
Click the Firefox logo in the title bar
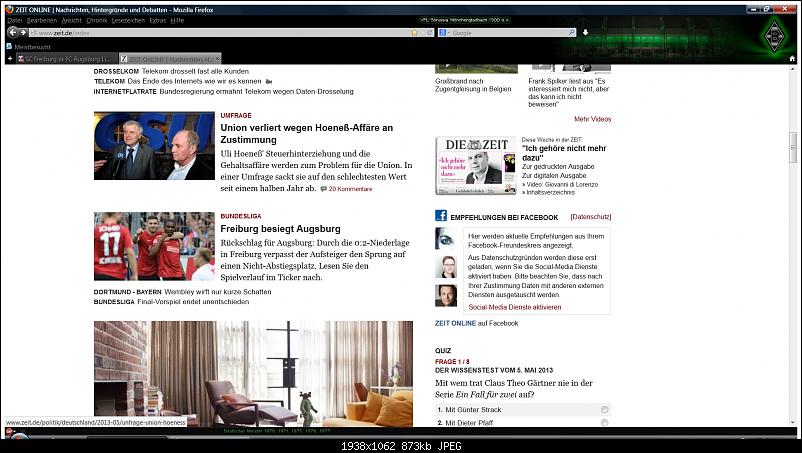8,9
